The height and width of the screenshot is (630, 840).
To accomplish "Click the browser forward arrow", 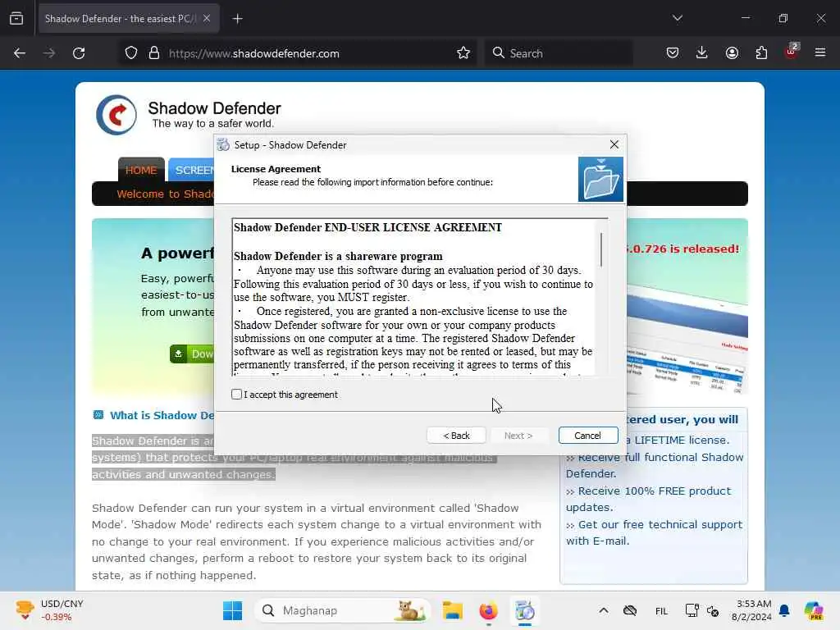I will pyautogui.click(x=49, y=53).
